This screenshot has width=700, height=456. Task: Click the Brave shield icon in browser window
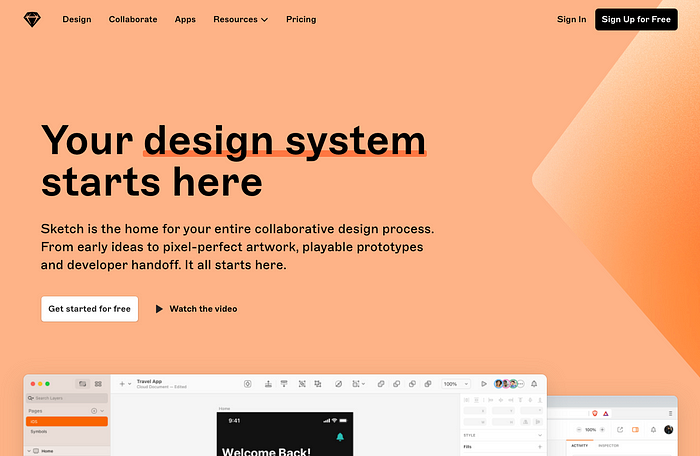(595, 414)
